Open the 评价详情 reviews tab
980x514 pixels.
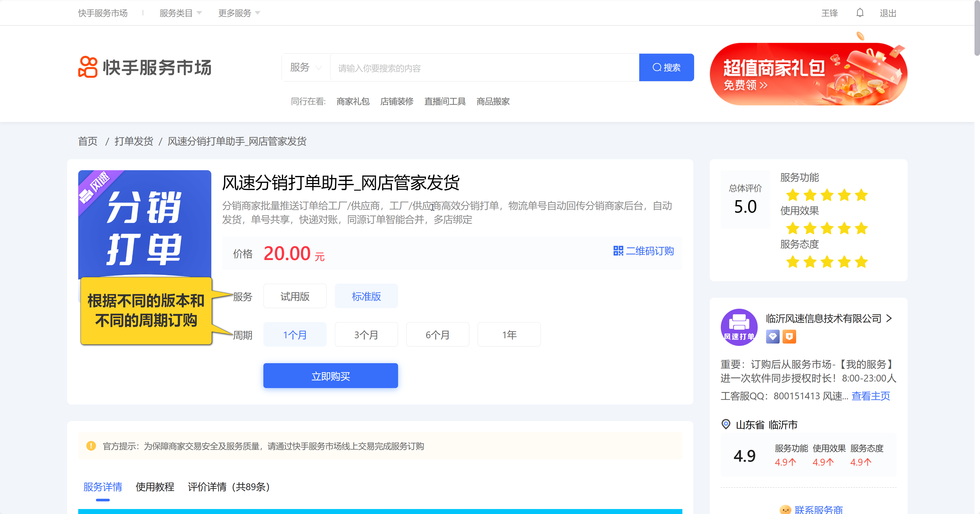229,487
